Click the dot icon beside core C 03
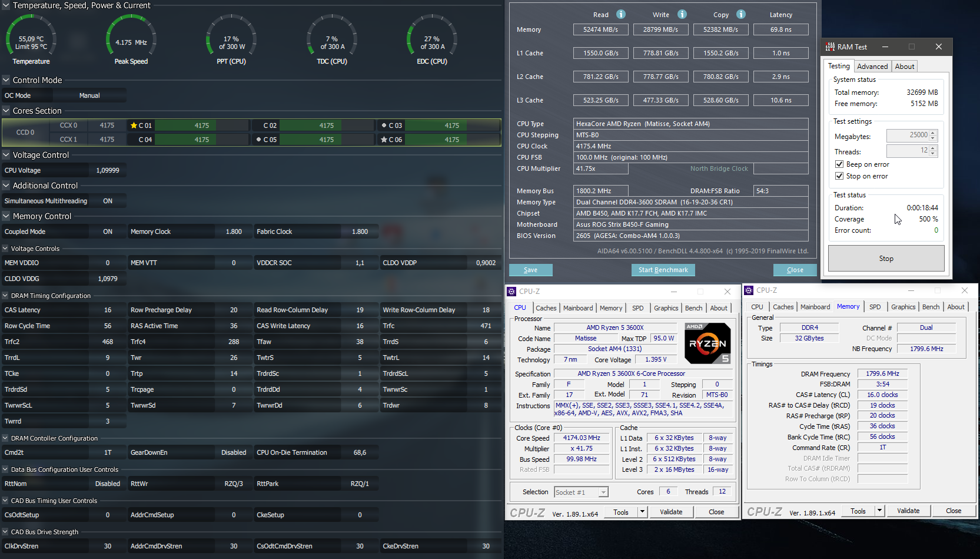Image resolution: width=980 pixels, height=559 pixels. (384, 125)
